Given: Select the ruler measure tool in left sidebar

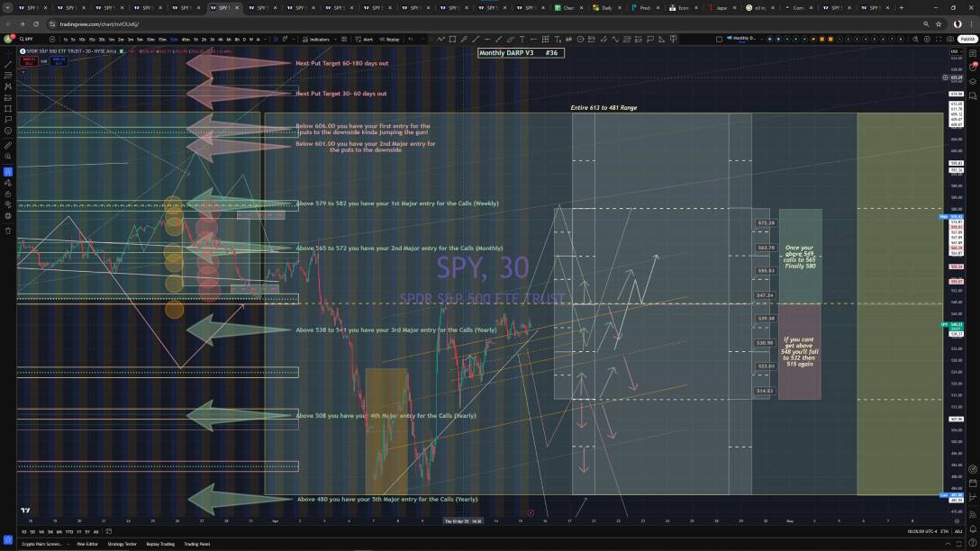Looking at the screenshot, I should (8, 145).
